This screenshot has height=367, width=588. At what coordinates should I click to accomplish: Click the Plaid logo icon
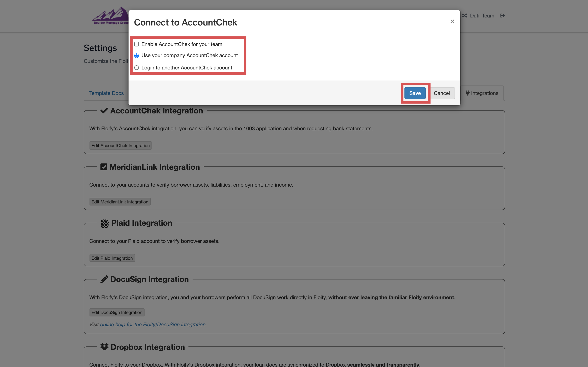click(105, 223)
